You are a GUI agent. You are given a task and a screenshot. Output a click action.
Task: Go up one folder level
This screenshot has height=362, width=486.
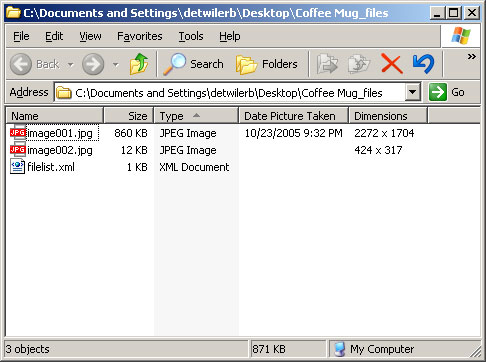(x=139, y=64)
